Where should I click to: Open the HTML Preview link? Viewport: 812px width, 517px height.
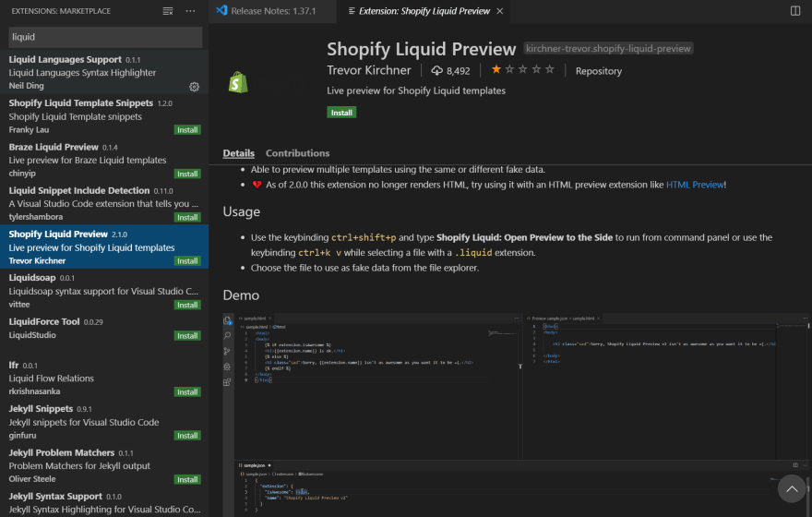click(695, 185)
